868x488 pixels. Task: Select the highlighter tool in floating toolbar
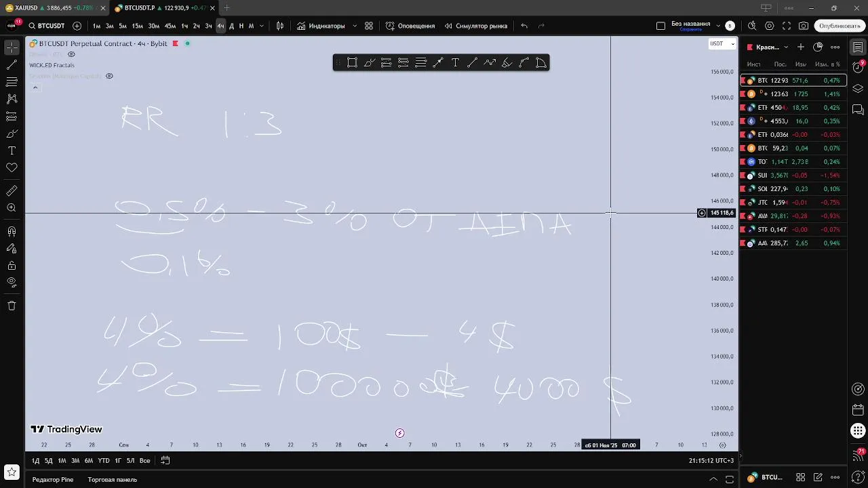(x=507, y=63)
